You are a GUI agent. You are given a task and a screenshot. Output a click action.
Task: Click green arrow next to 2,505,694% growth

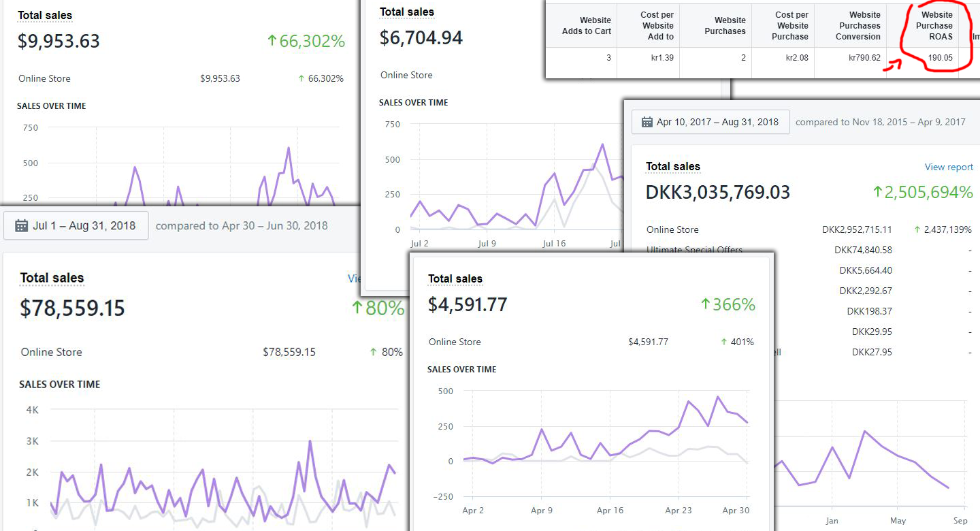point(877,193)
